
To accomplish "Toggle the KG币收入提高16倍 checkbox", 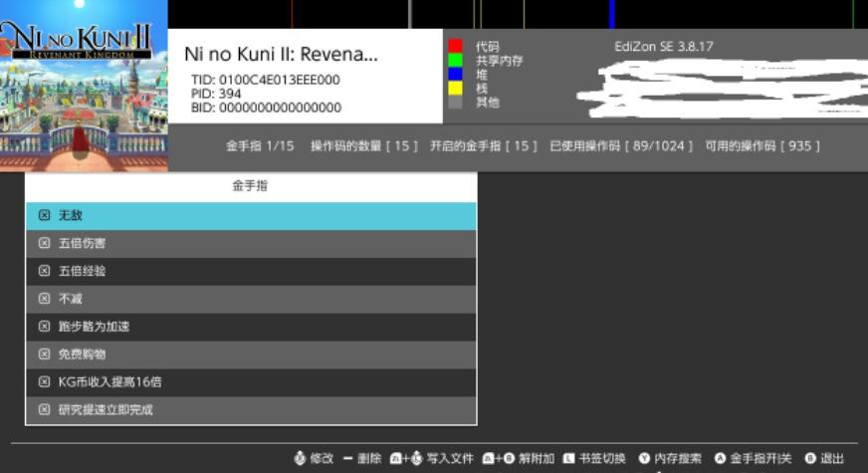I will coord(44,381).
